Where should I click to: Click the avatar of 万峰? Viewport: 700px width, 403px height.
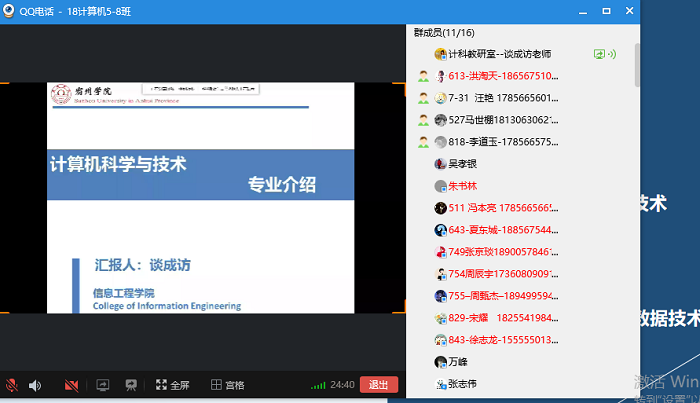tap(441, 362)
